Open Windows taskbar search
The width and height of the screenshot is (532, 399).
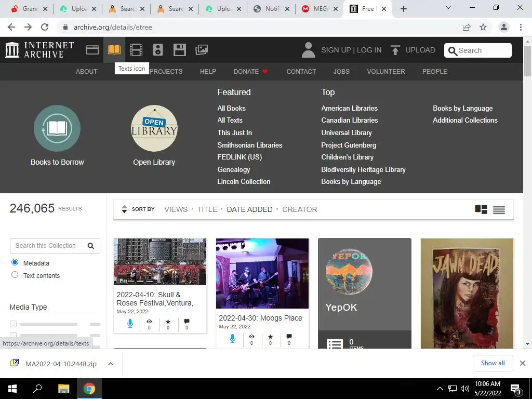37,389
